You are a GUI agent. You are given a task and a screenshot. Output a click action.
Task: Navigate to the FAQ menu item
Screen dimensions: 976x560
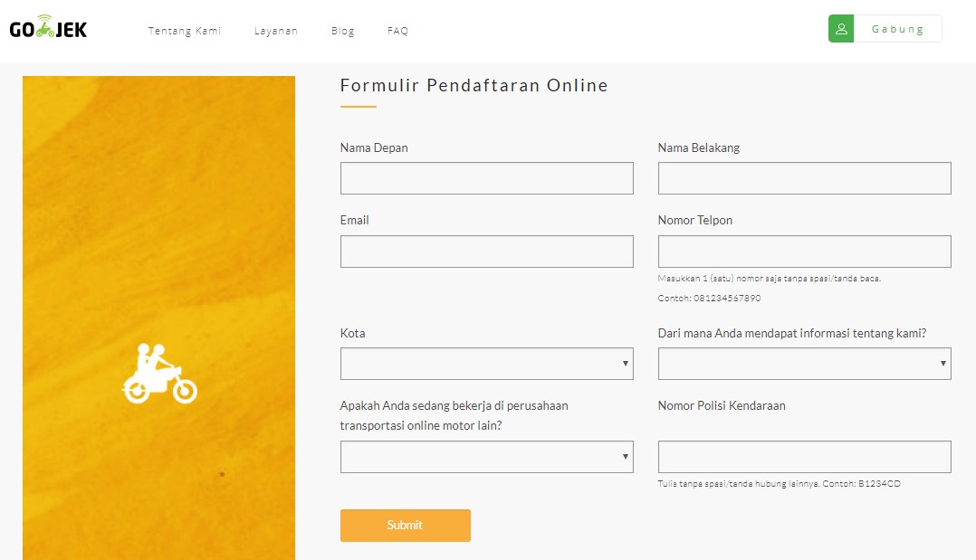[x=397, y=31]
